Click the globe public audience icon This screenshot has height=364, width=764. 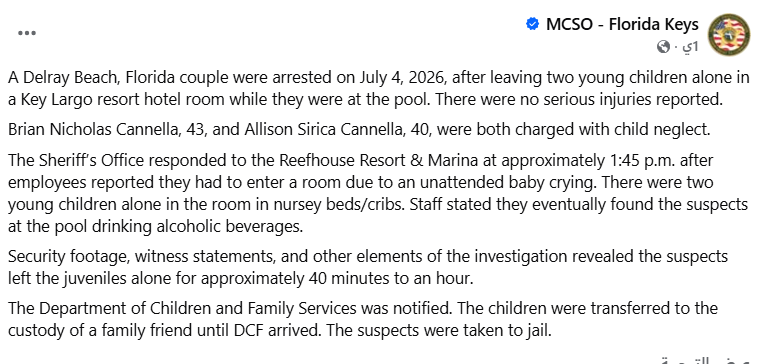pyautogui.click(x=663, y=47)
